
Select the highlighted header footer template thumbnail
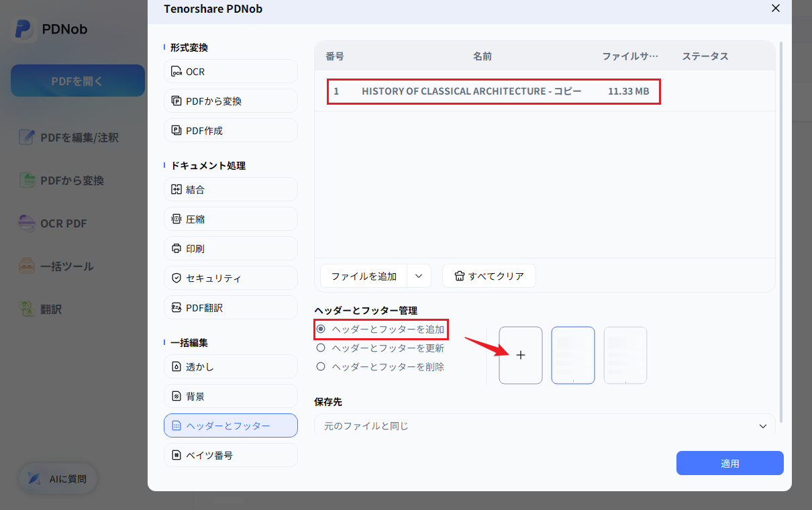(x=573, y=355)
